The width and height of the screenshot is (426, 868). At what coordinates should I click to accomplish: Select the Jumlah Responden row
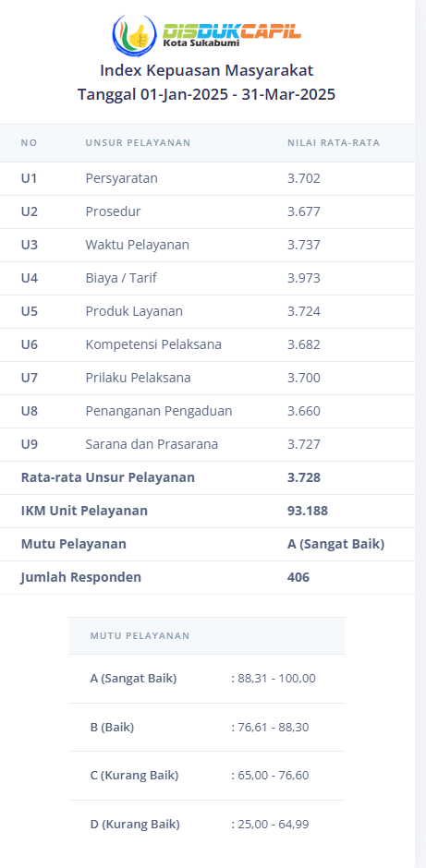point(207,577)
